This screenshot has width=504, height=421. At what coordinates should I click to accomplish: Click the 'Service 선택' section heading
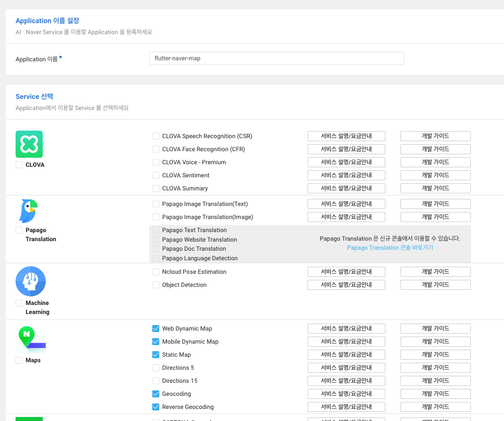pyautogui.click(x=34, y=96)
